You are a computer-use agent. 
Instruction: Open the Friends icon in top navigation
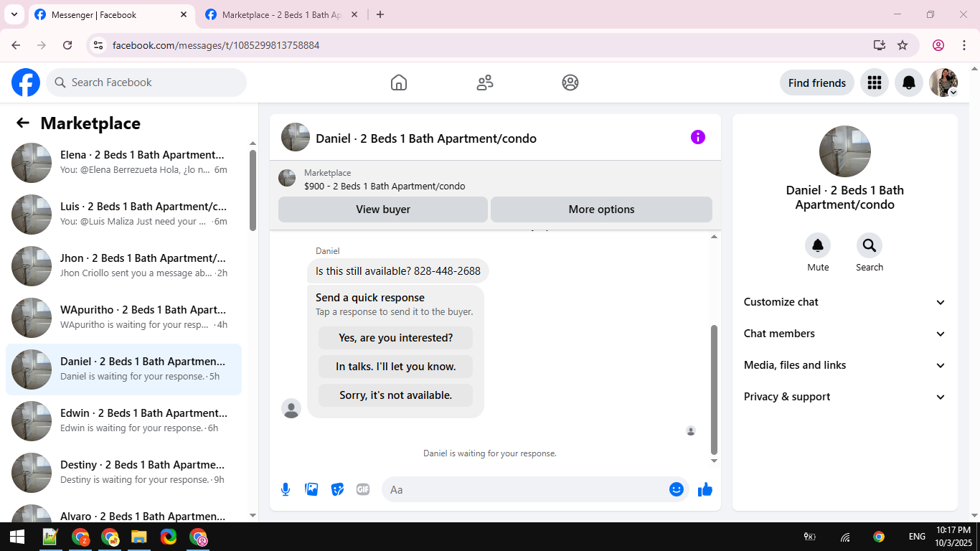pos(485,83)
